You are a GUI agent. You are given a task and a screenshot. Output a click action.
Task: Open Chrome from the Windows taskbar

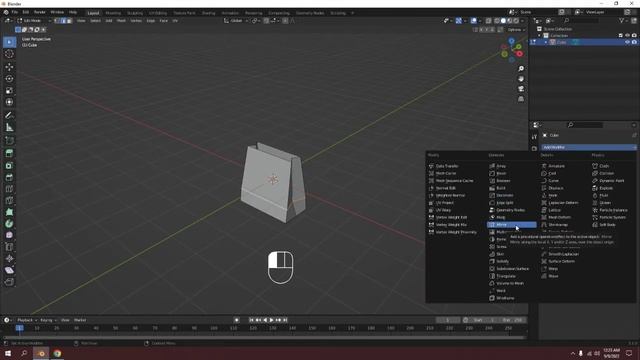tap(57, 353)
